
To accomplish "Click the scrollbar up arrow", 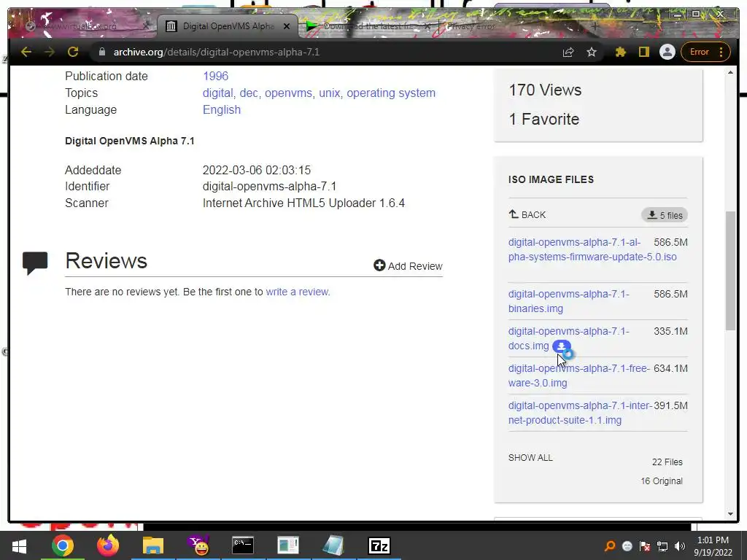I will tap(730, 72).
